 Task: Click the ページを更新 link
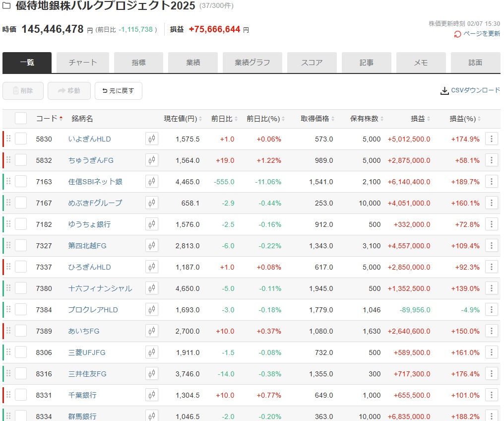pyautogui.click(x=482, y=33)
